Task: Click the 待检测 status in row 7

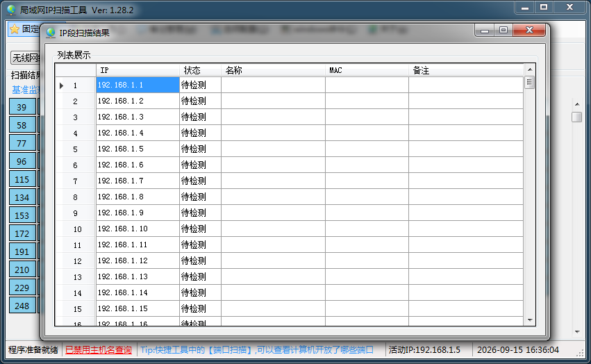Action: click(x=200, y=181)
